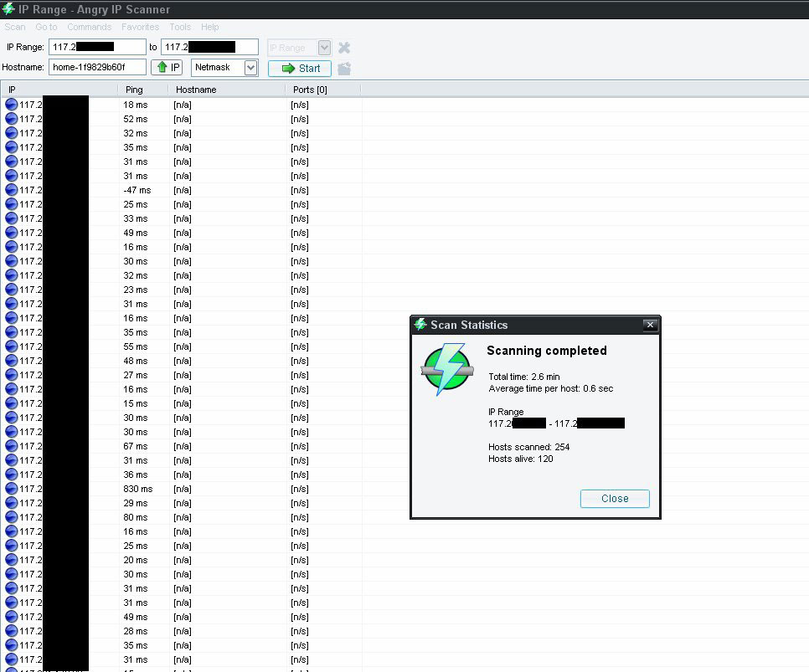Open the Tools menu

(180, 28)
